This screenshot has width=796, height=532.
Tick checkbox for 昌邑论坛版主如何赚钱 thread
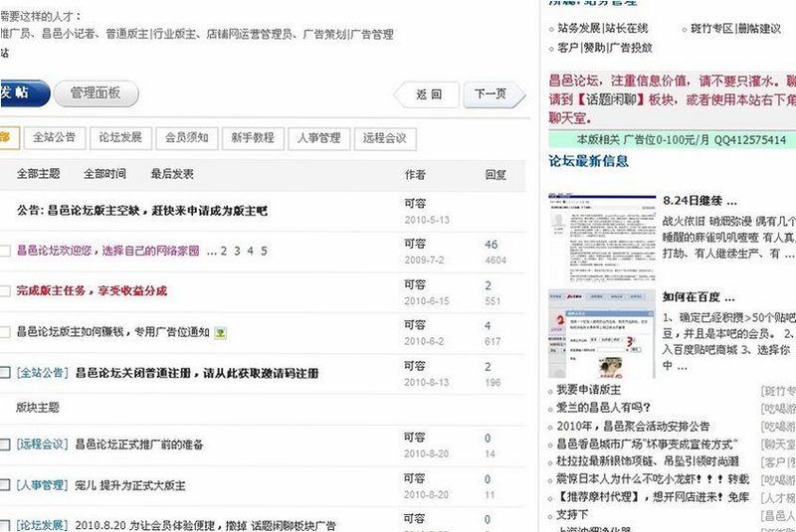pos(5,332)
